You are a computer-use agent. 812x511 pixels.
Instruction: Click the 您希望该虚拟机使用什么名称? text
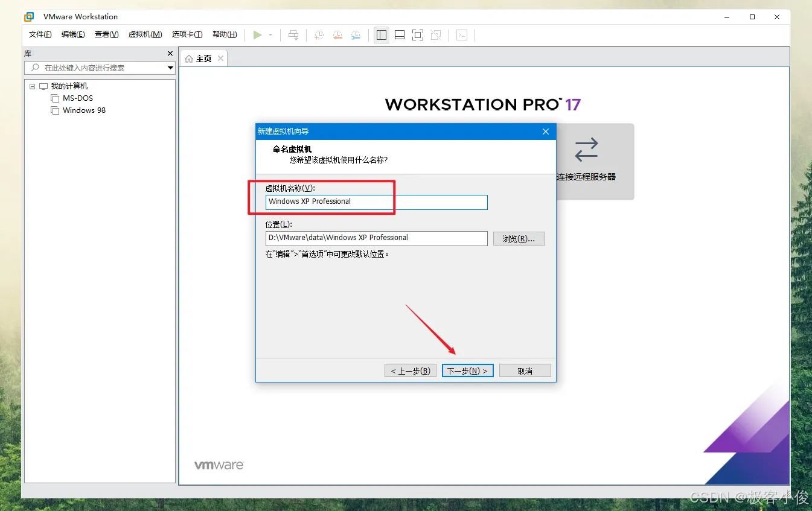coord(339,160)
